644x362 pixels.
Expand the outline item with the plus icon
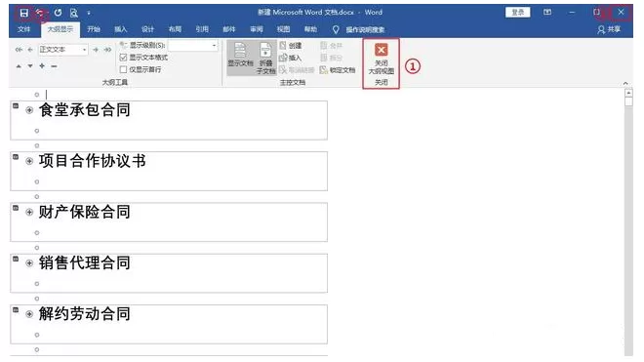(x=42, y=65)
